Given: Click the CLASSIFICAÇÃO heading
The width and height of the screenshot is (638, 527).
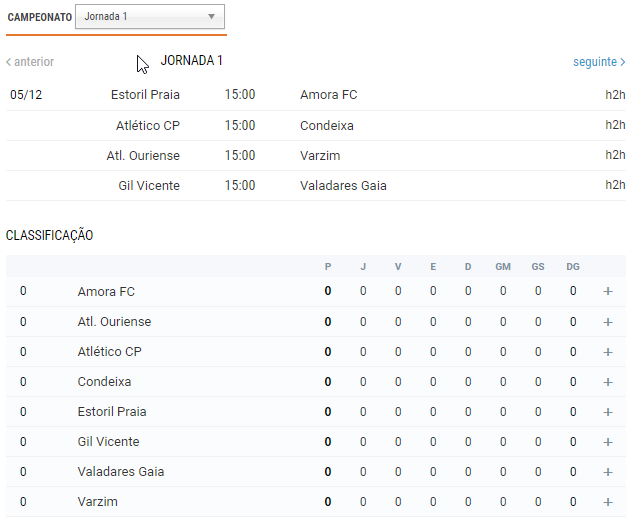Looking at the screenshot, I should 50,235.
